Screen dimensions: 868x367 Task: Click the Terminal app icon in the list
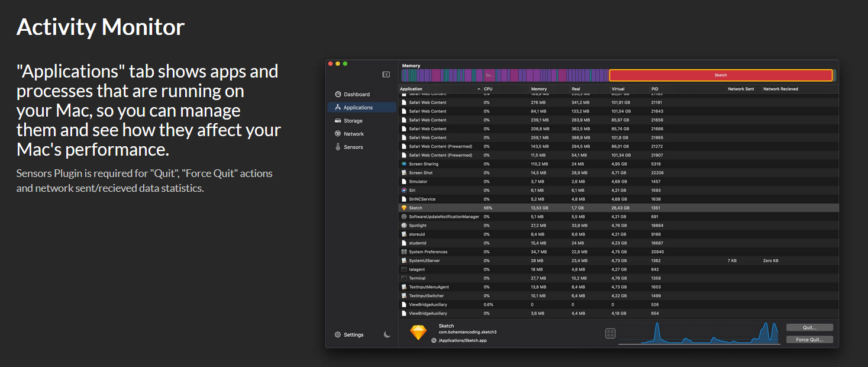[404, 278]
